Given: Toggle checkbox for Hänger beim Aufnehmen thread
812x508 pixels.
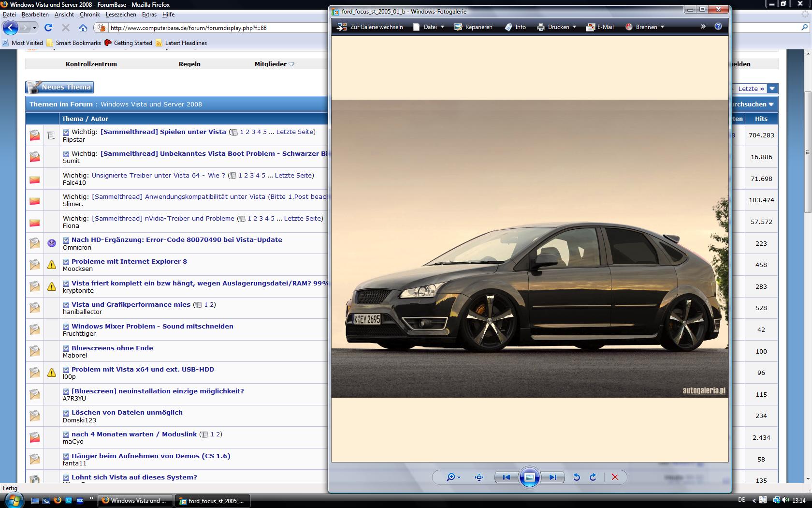Looking at the screenshot, I should coord(66,456).
